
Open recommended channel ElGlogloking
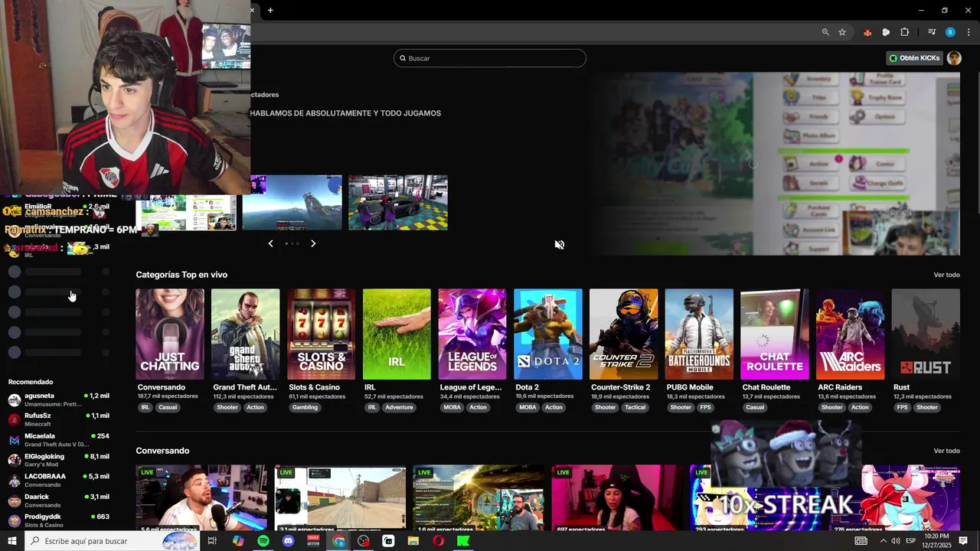60,460
